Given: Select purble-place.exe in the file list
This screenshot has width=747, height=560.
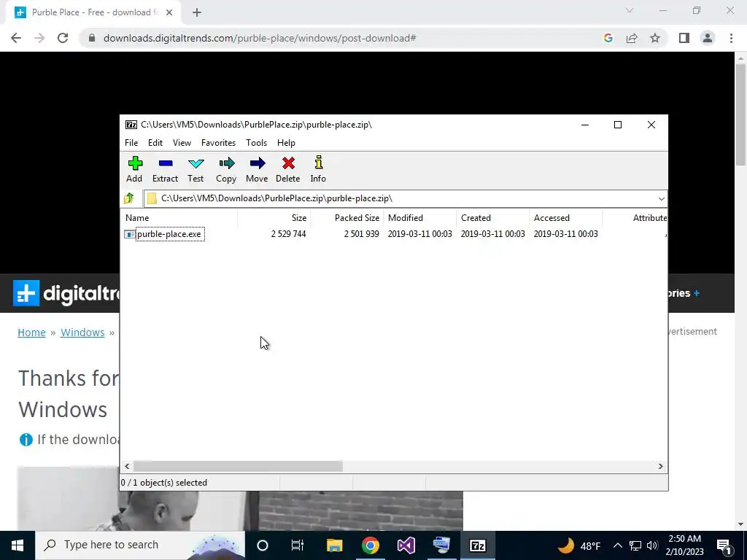Looking at the screenshot, I should [169, 234].
